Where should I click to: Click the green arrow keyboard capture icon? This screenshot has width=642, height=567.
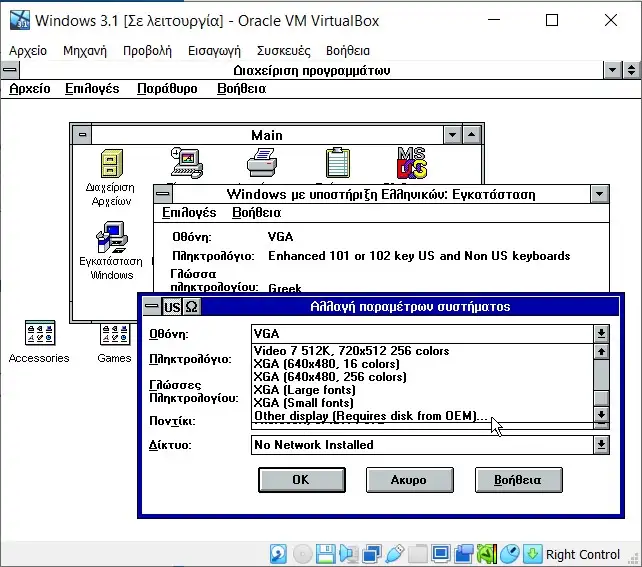click(533, 554)
